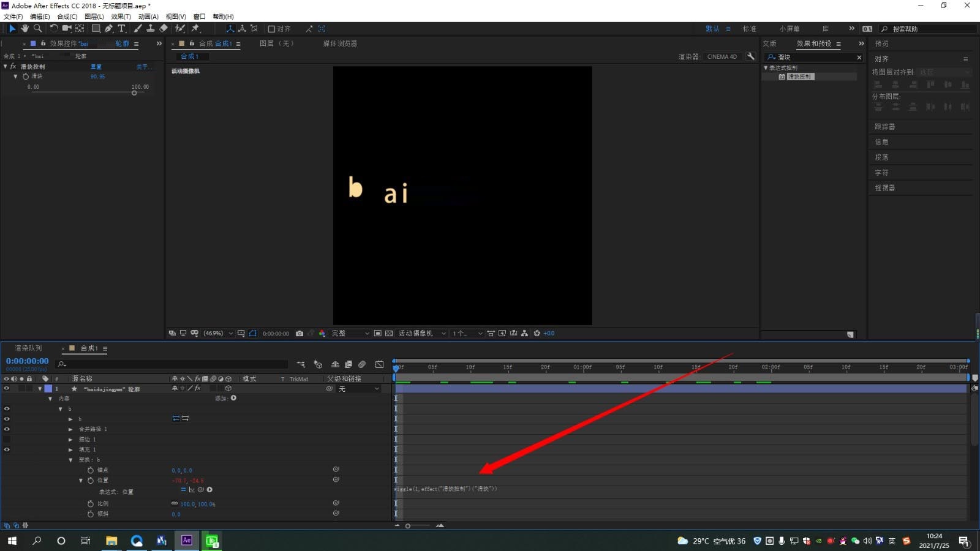This screenshot has height=551, width=980.
Task: Hide the 填充 1 fill
Action: click(7, 449)
